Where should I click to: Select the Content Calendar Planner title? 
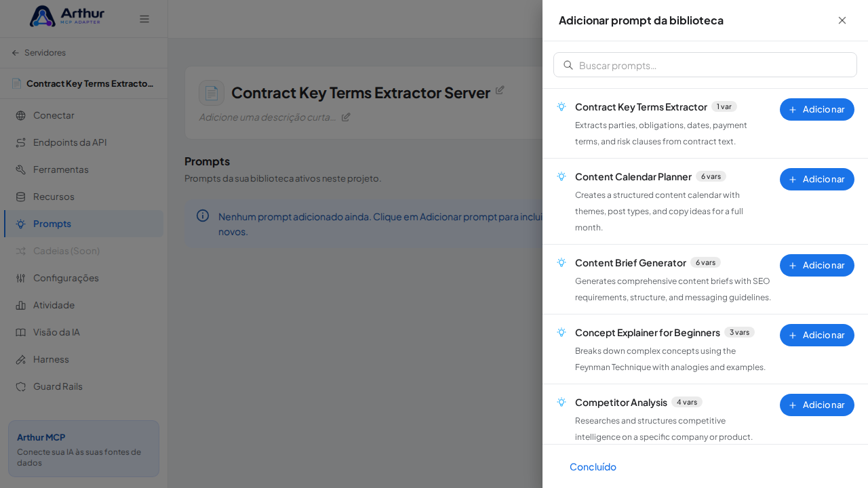coord(633,176)
